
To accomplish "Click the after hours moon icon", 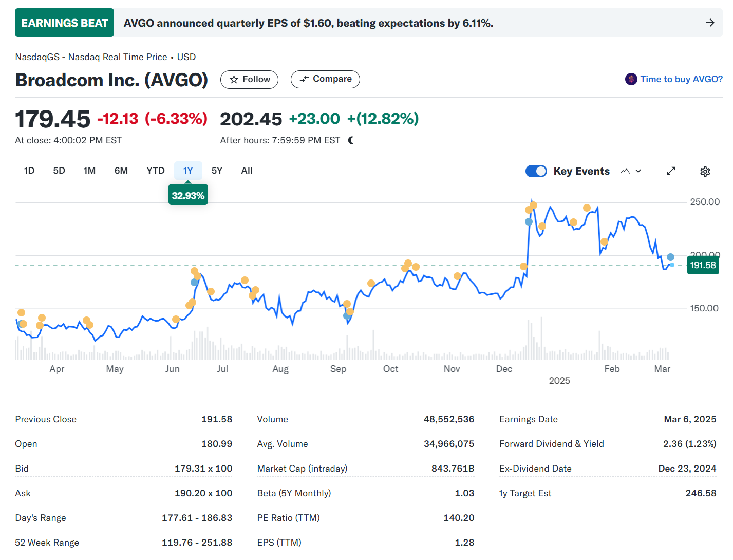I will [351, 140].
